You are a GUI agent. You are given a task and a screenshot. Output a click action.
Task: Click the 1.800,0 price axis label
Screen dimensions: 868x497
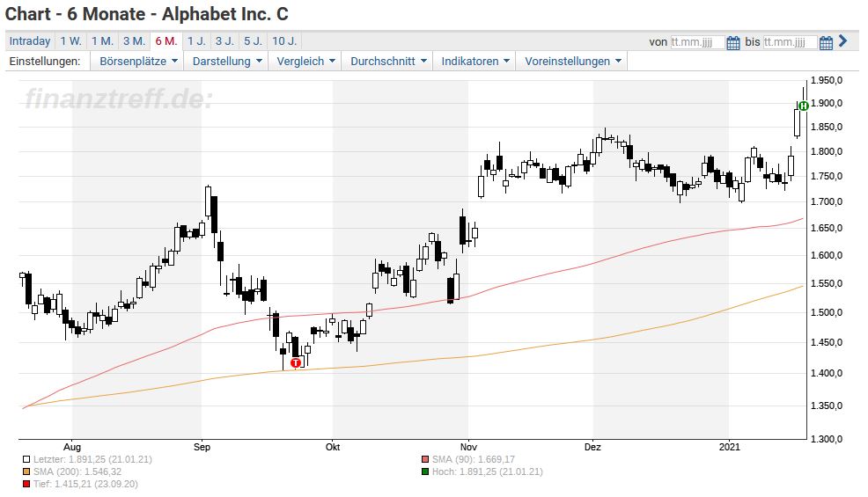[x=827, y=151]
